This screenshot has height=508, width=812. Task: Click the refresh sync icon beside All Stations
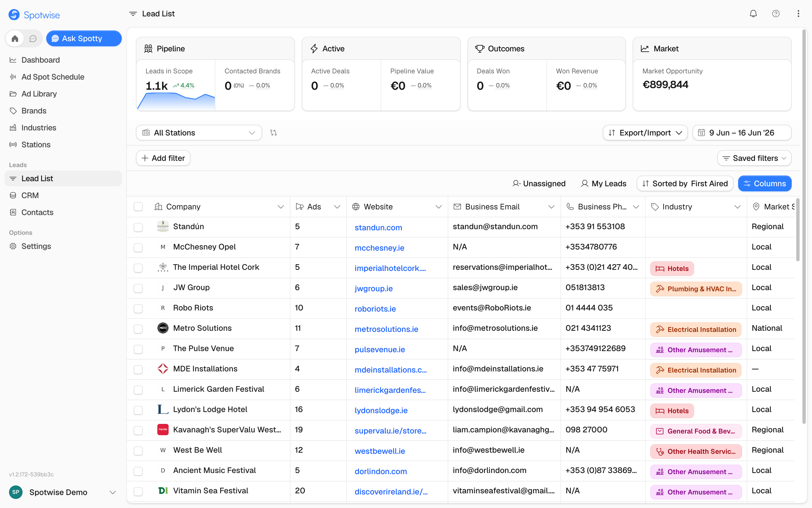(273, 133)
